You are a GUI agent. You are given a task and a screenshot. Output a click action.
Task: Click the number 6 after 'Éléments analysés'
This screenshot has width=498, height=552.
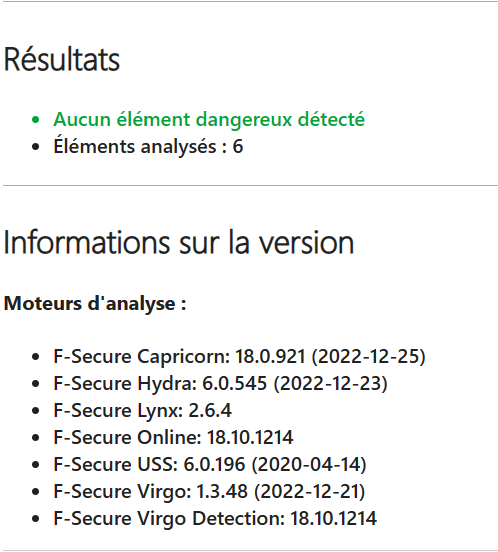coord(238,146)
